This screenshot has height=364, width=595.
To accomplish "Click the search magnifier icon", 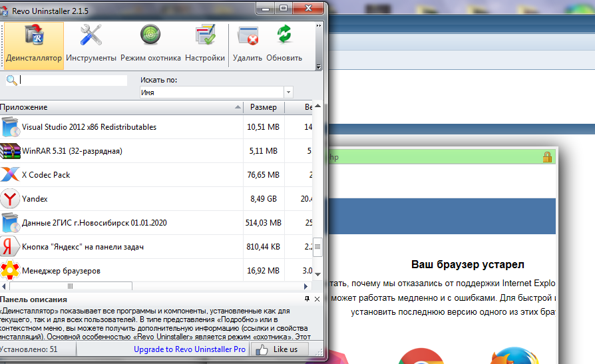I will 12,80.
